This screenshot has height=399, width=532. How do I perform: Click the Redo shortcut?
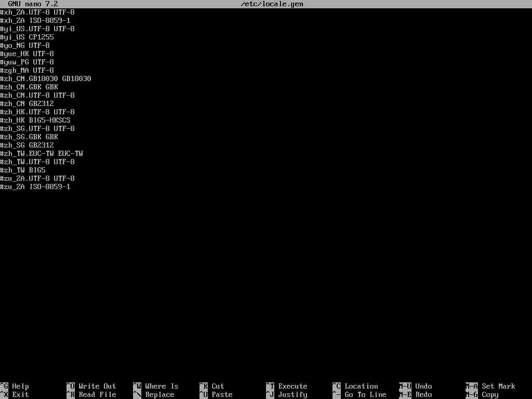tap(416, 395)
